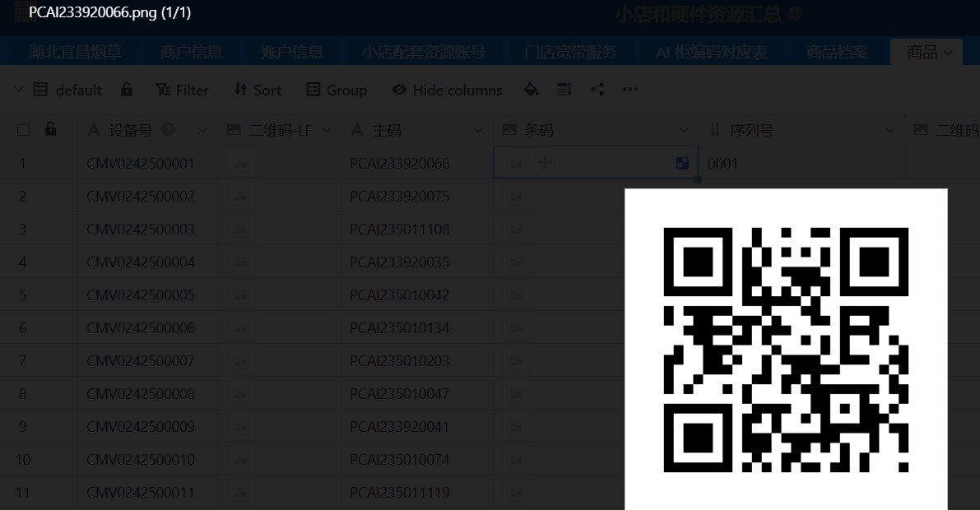
Task: Click the 二维码-LF image in row 5
Action: click(240, 294)
